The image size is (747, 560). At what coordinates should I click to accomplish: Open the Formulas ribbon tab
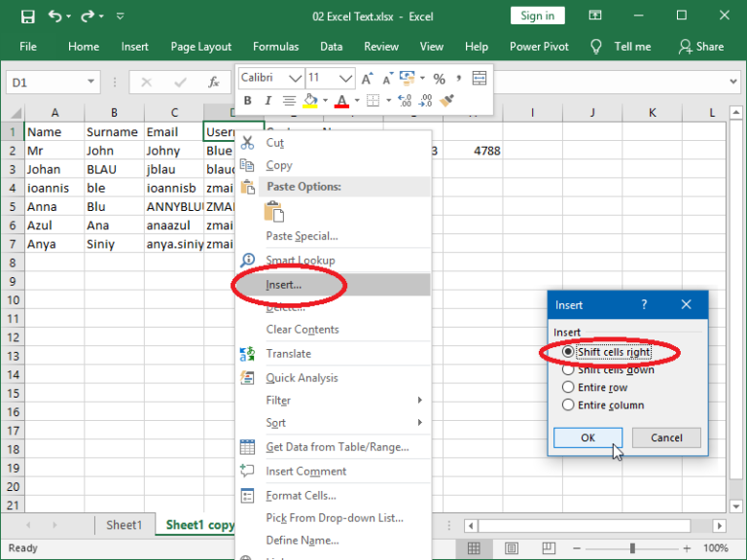(276, 47)
